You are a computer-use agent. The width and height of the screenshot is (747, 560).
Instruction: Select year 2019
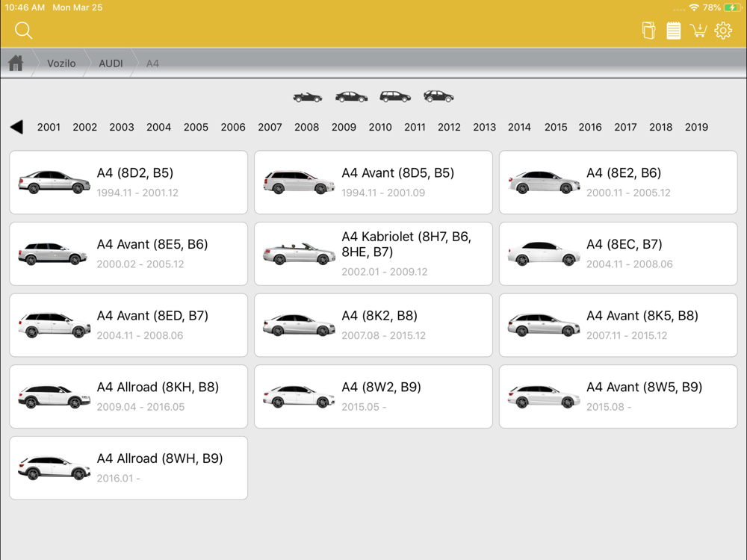coord(696,127)
